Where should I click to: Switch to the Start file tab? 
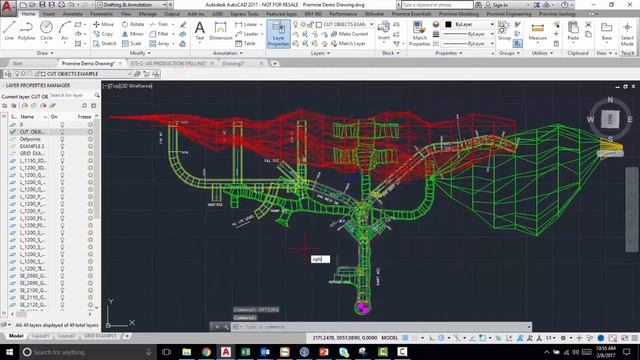point(18,63)
